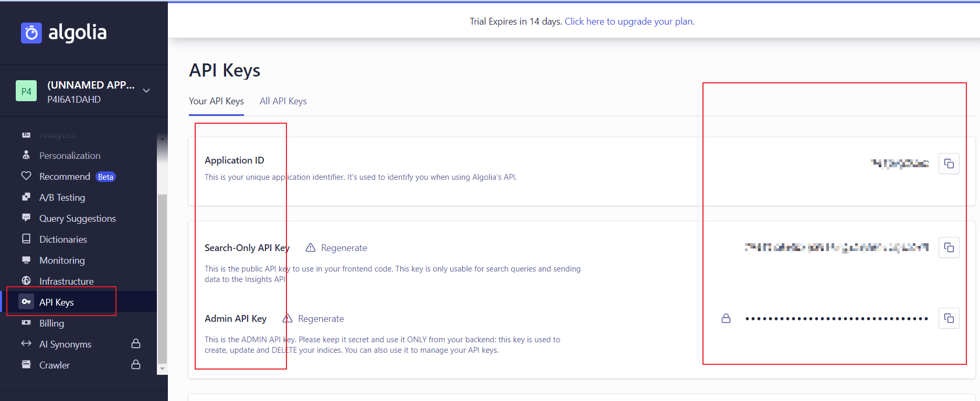Click the lock icon next to Crawler
The image size is (980, 401).
tap(136, 364)
